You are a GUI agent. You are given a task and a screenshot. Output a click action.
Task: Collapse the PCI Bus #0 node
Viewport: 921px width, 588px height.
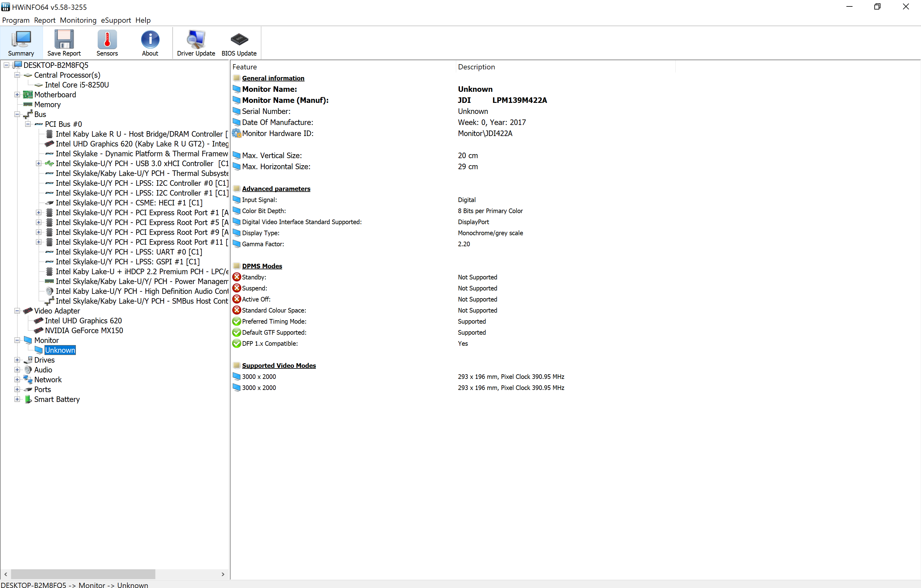coord(28,124)
